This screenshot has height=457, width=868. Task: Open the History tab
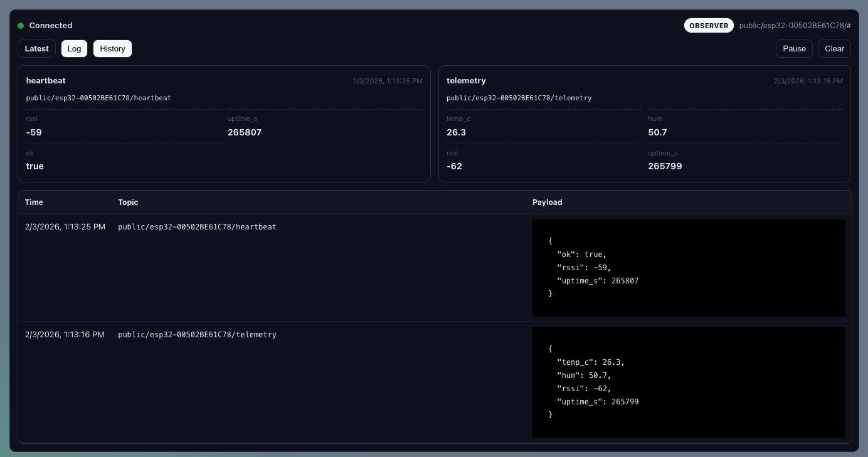112,49
